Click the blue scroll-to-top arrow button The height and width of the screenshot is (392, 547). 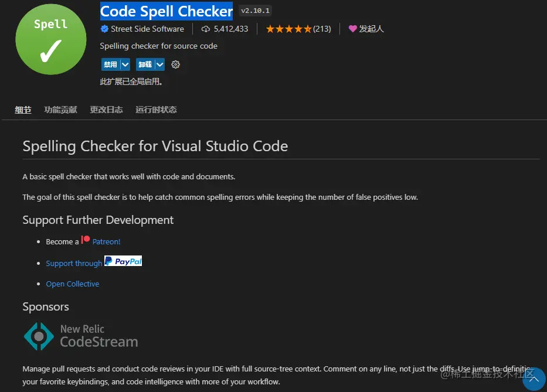534,379
